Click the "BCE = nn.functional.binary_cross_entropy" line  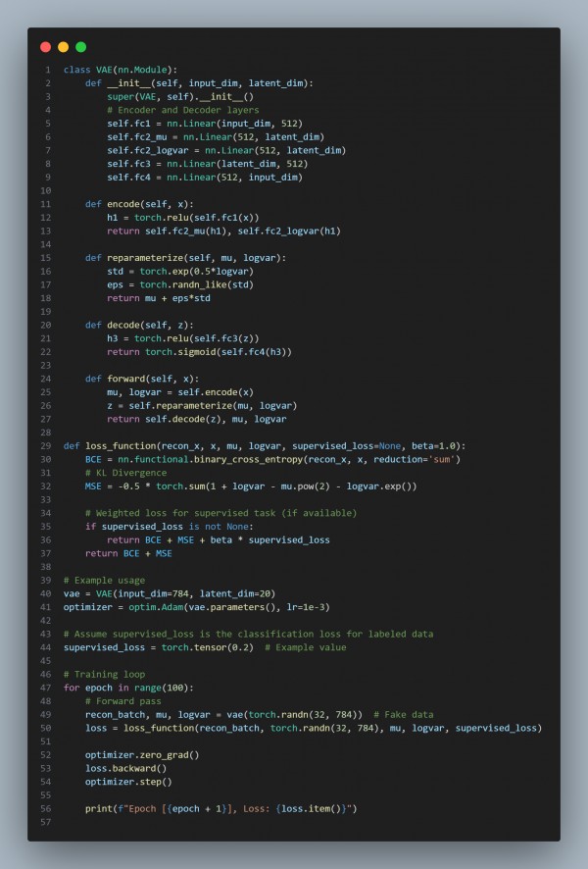273,459
